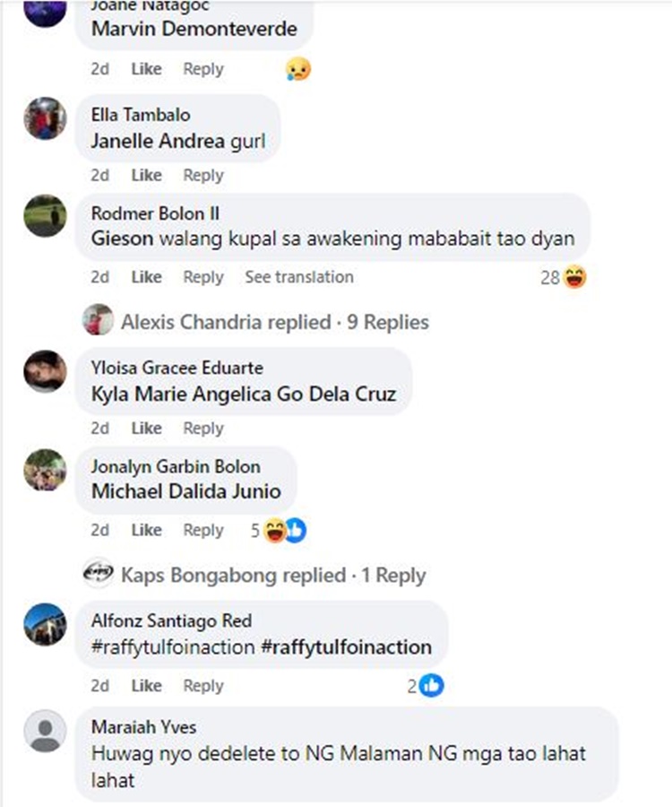Click Kaps Bongabong's small reply avatar

click(98, 574)
